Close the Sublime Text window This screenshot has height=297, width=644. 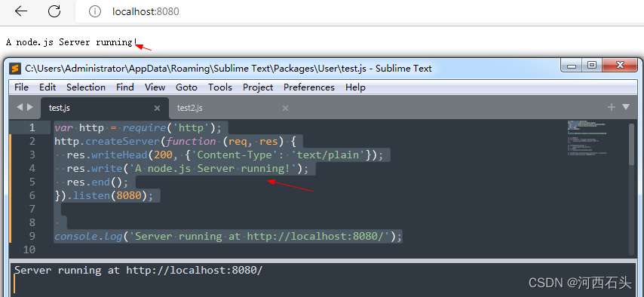click(620, 66)
